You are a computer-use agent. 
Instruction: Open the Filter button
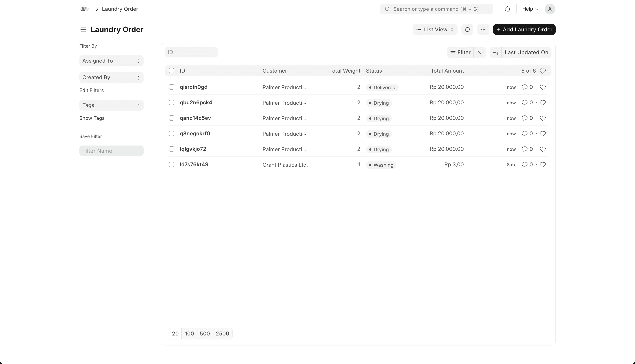click(460, 53)
